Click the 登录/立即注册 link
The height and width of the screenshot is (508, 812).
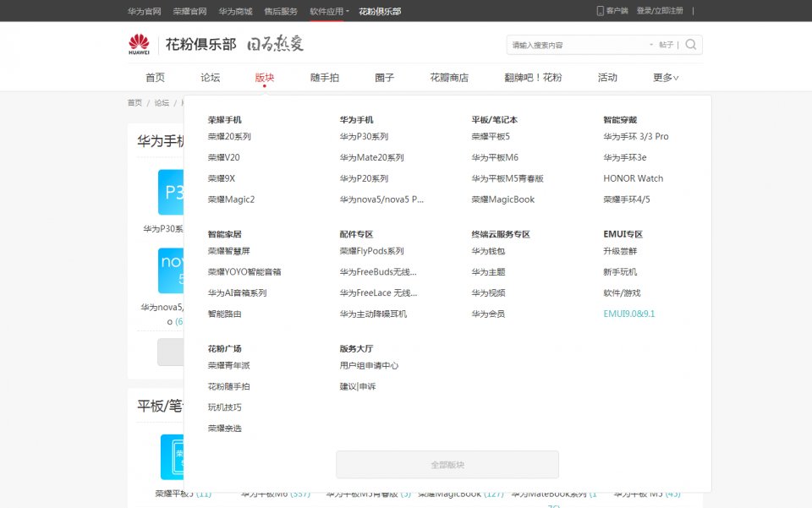660,11
